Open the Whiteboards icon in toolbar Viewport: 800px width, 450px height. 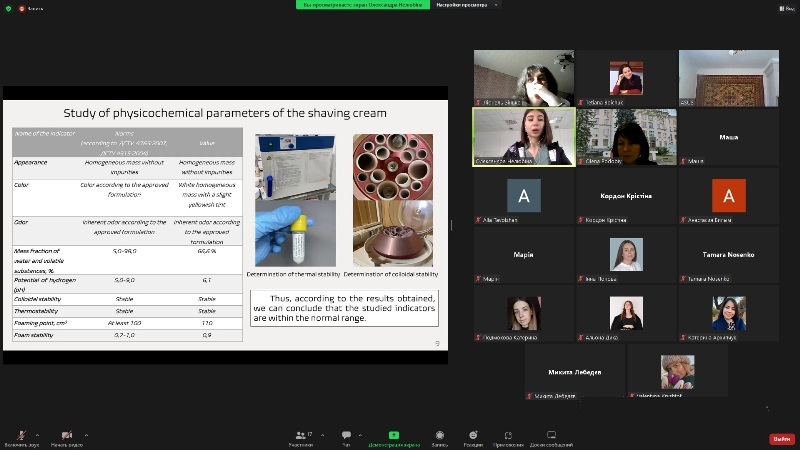[x=551, y=435]
